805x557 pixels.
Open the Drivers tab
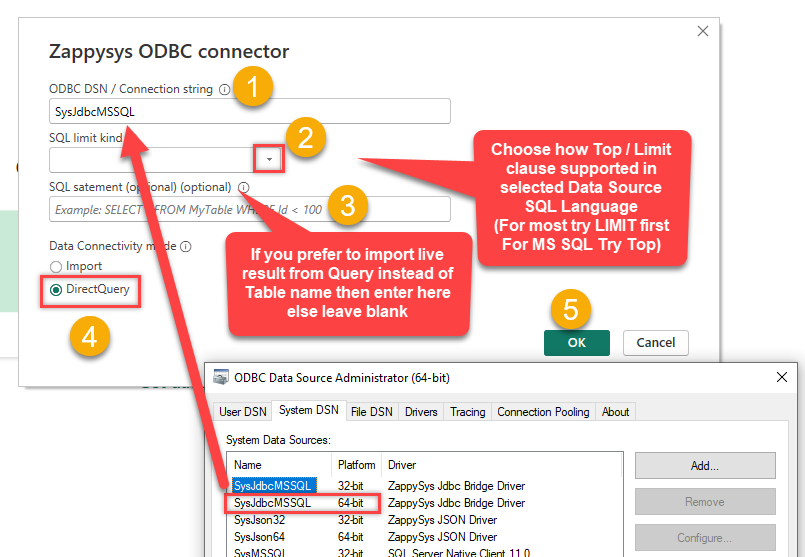pyautogui.click(x=421, y=412)
